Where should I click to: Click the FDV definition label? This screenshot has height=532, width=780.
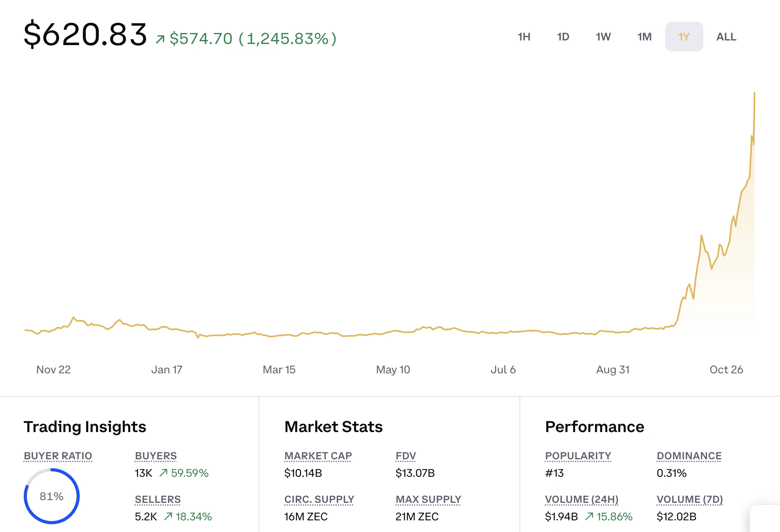click(406, 455)
